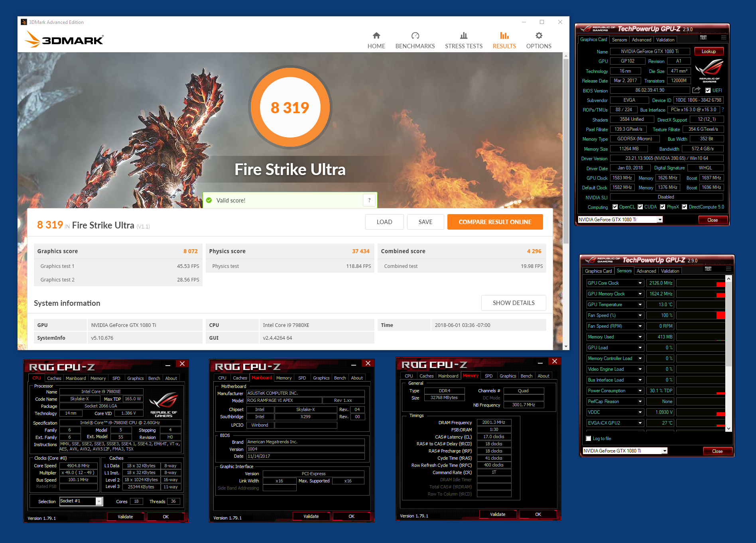Viewport: 756px width, 543px height.
Task: Click scroll-down arrow at bottom of 3DMark window
Action: click(x=566, y=347)
